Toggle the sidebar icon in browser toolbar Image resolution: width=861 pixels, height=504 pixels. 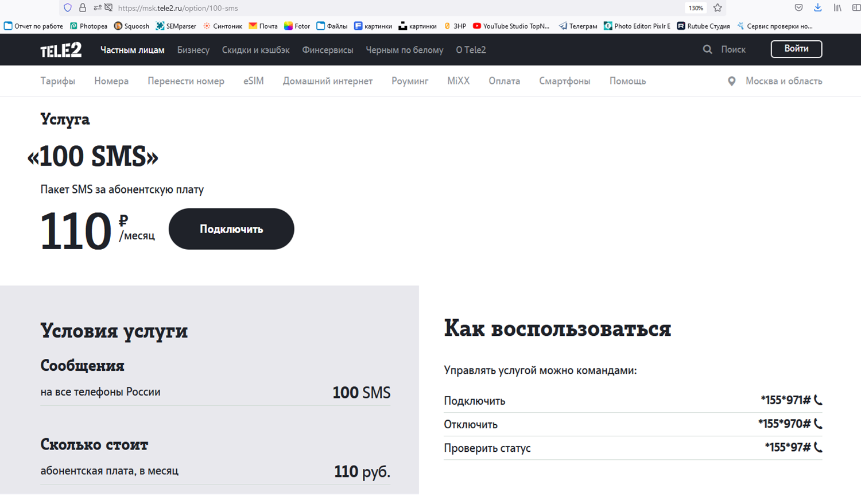click(856, 8)
